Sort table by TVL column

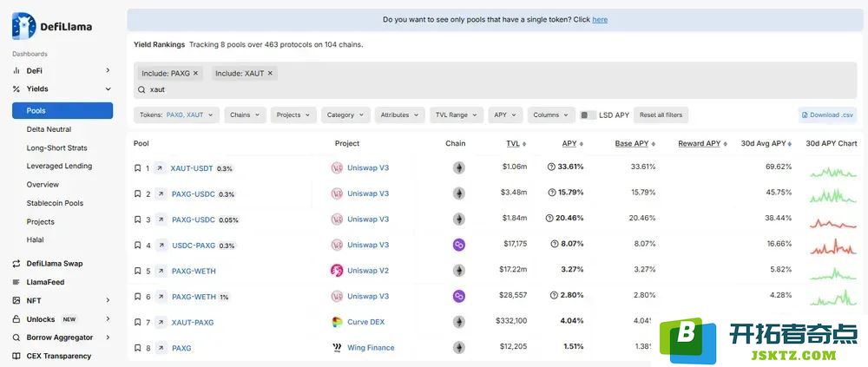516,143
